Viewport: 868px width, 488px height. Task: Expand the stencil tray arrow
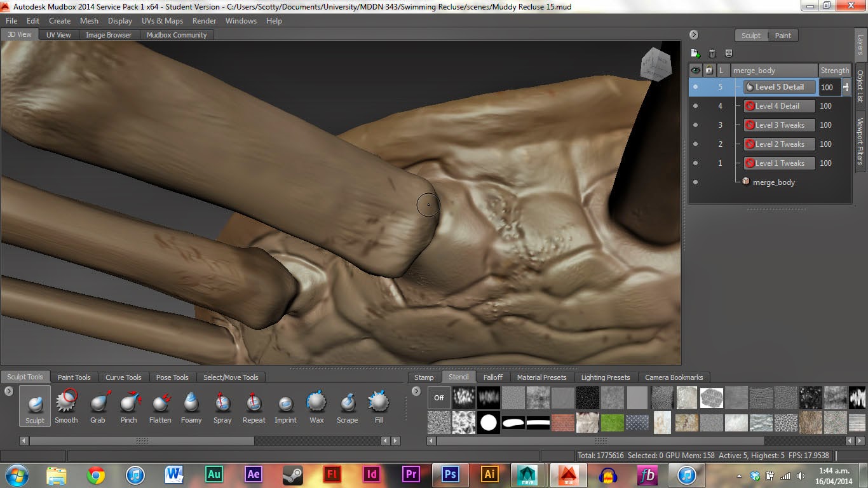pos(416,391)
